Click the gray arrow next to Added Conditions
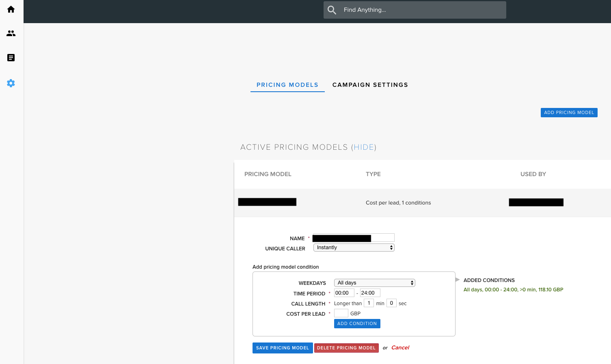Viewport: 611px width, 364px height. [457, 279]
